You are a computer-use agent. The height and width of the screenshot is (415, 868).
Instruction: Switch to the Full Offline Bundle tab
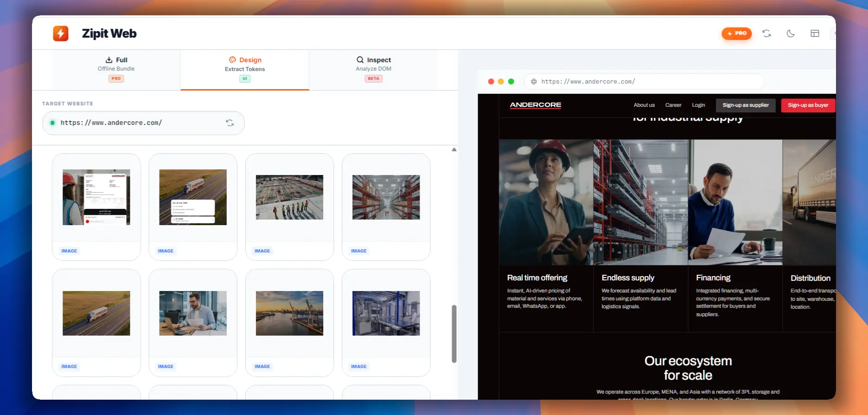coord(116,69)
